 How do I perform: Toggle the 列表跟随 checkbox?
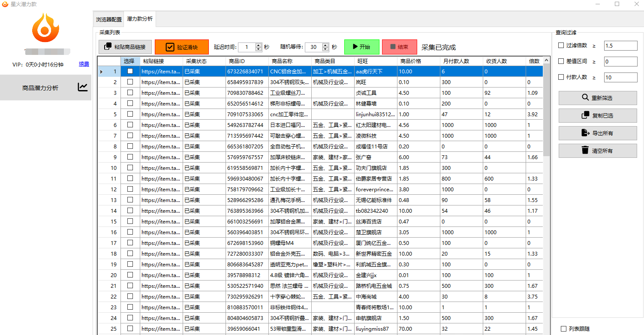click(x=564, y=329)
